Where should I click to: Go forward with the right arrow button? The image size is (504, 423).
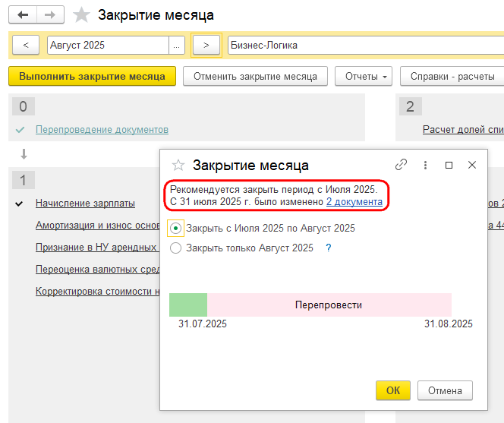[x=50, y=14]
